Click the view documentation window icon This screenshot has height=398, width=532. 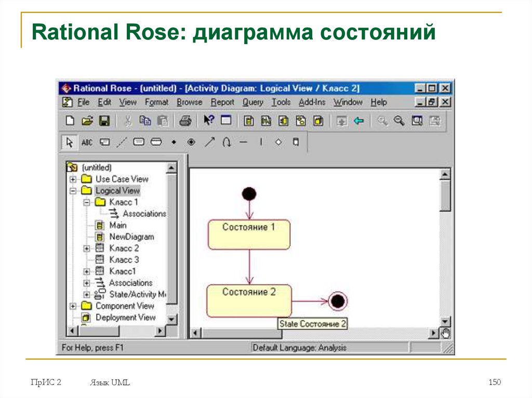[226, 120]
